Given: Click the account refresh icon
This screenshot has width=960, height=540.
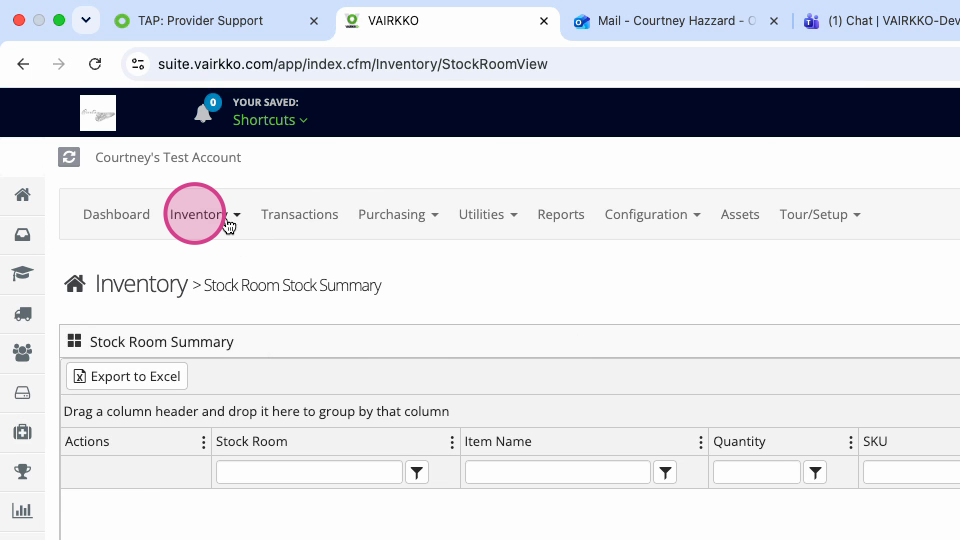Looking at the screenshot, I should click(69, 157).
